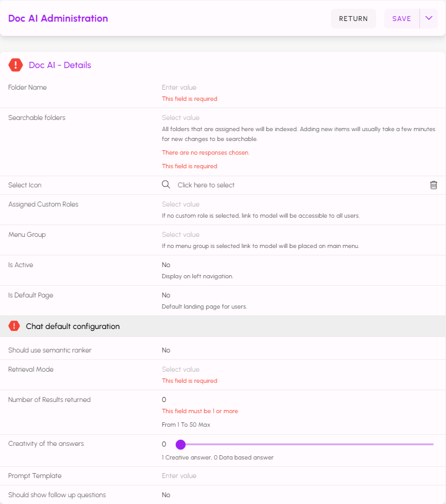This screenshot has height=504, width=446.
Task: Click the Creativity of the answers slider handle
Action: click(x=181, y=444)
